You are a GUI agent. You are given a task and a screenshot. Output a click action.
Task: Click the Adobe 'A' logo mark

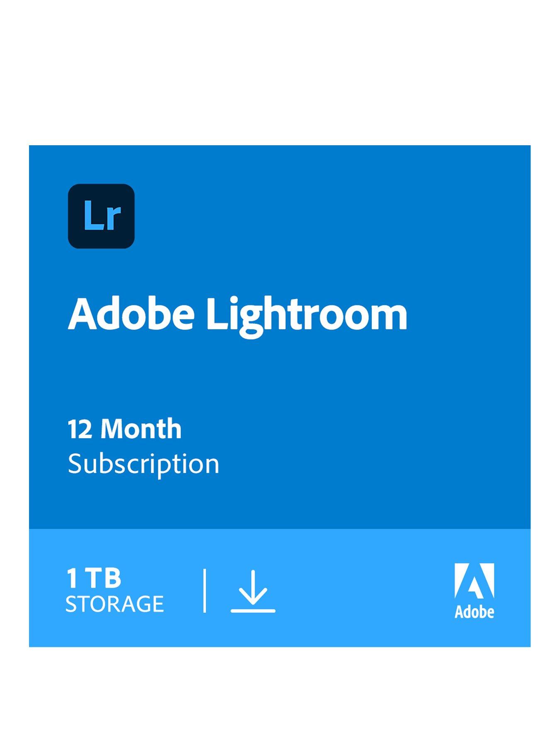pyautogui.click(x=474, y=581)
